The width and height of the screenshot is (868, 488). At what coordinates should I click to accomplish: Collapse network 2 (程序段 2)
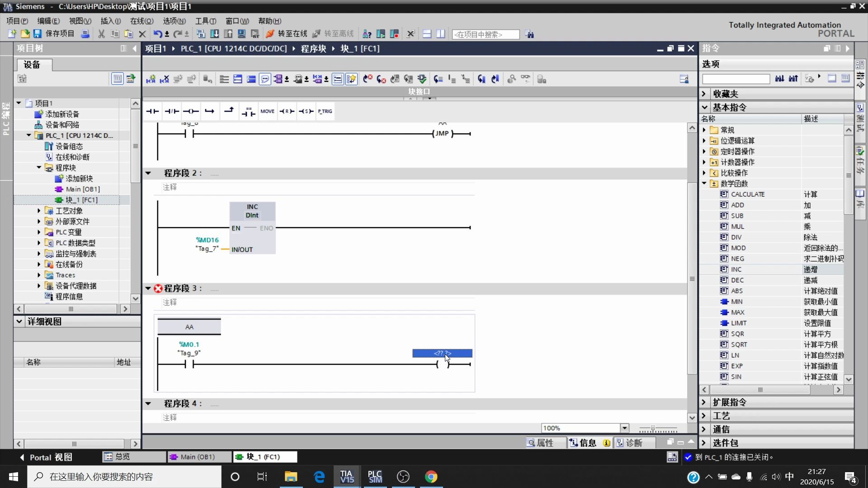(148, 173)
